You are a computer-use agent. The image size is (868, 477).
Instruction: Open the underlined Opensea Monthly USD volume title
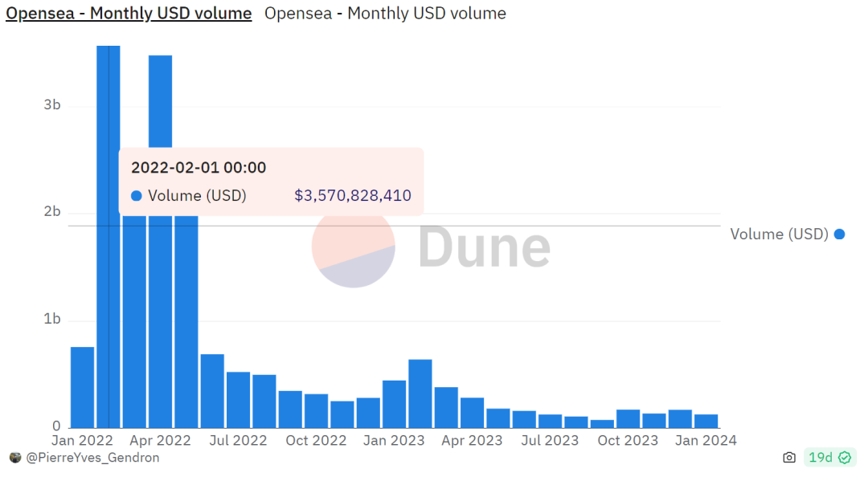tap(129, 14)
